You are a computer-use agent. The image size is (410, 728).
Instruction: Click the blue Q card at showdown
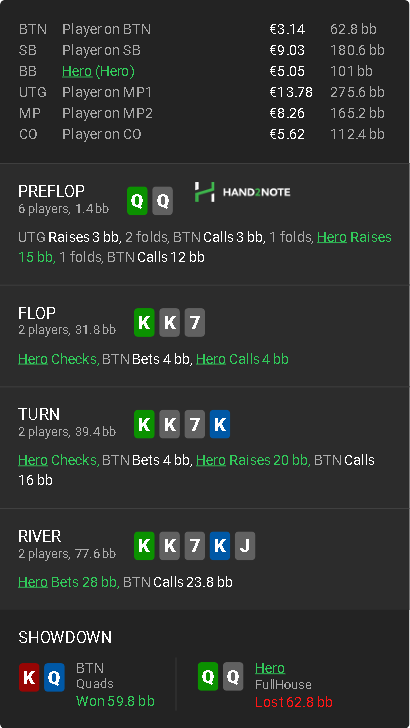pos(54,677)
